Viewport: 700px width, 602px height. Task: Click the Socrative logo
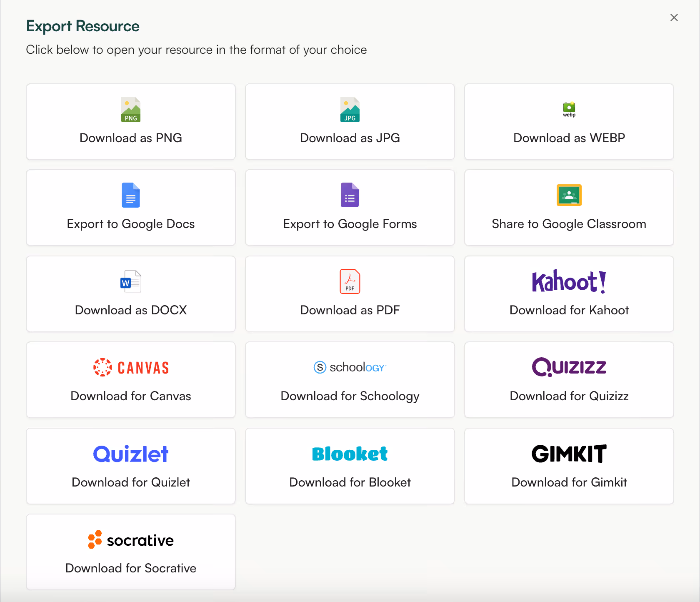point(131,540)
